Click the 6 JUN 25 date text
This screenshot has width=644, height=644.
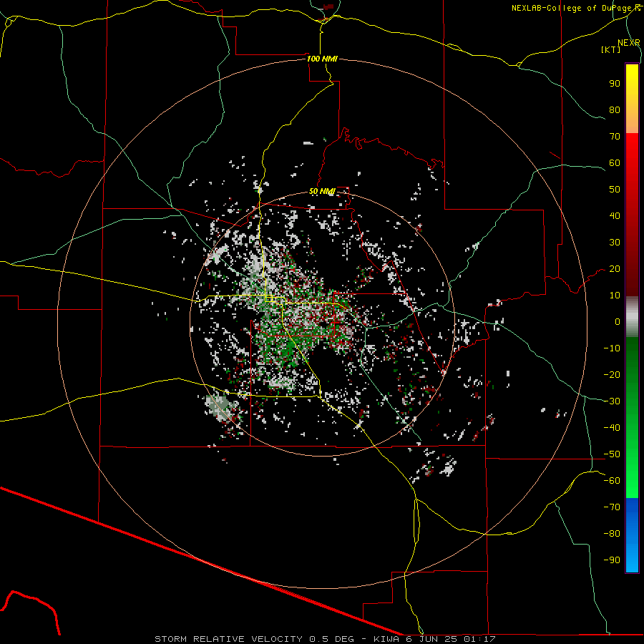tap(432, 639)
